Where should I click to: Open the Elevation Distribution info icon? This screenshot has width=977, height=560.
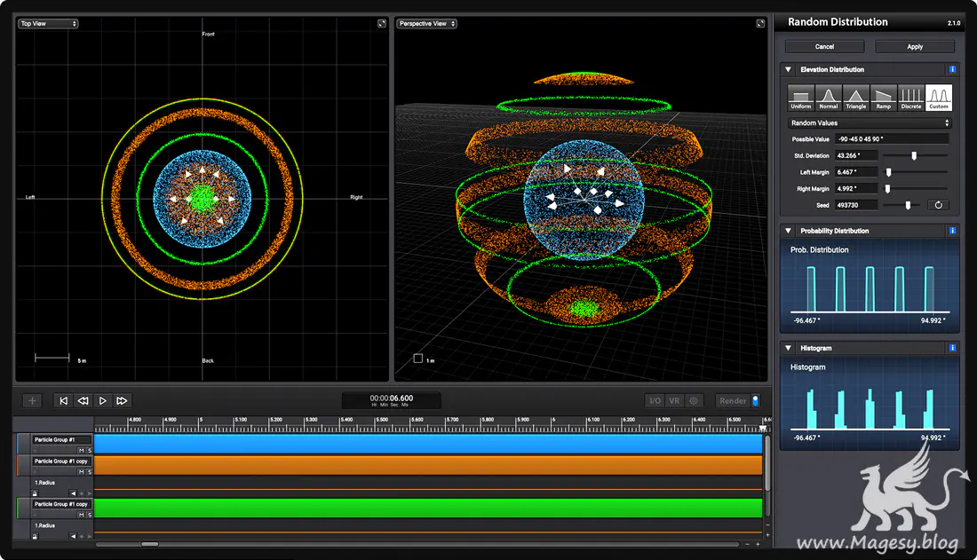tap(952, 69)
